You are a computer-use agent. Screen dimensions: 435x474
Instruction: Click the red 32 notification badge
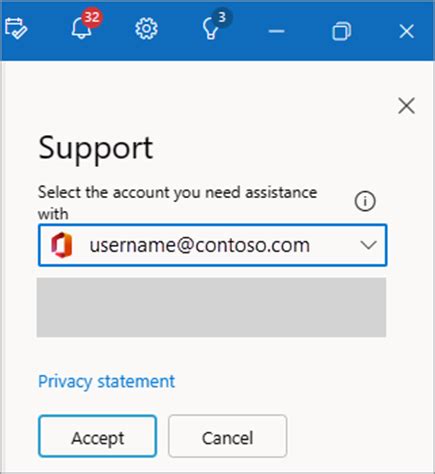pyautogui.click(x=92, y=17)
